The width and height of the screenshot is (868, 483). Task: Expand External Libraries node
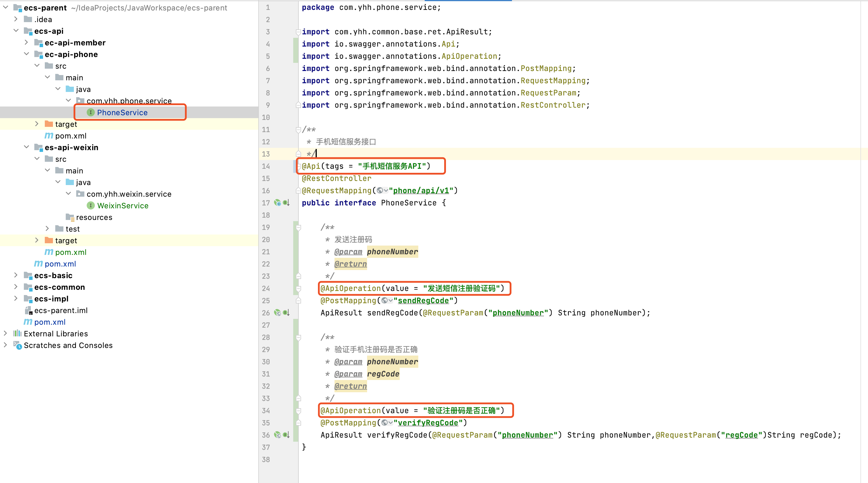click(6, 333)
